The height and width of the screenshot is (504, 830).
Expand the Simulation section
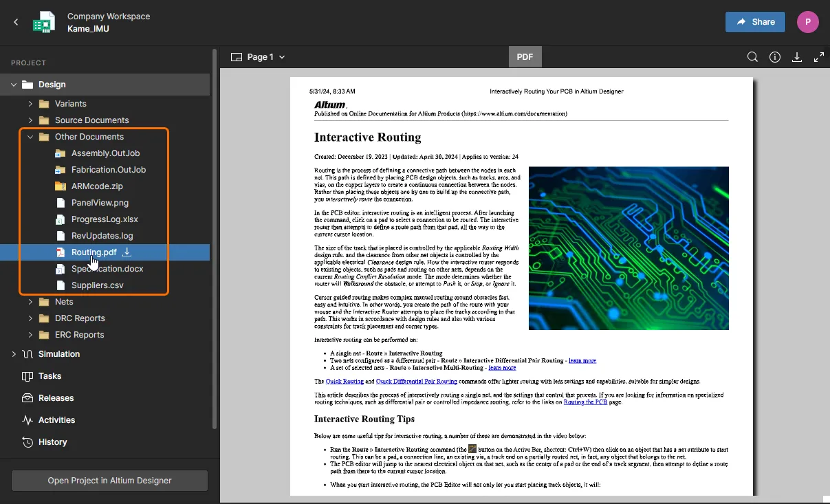(x=14, y=354)
